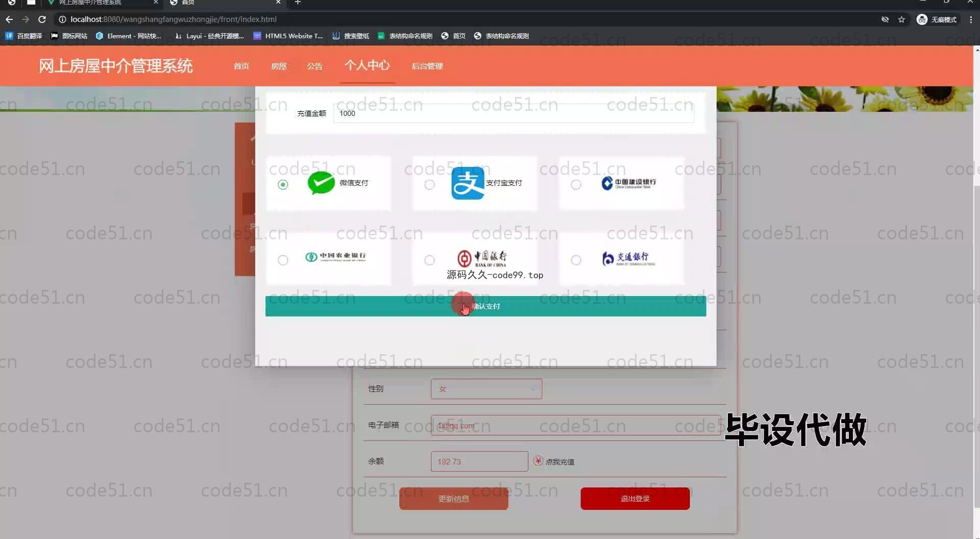980x539 pixels.
Task: Open the Chrome three-dot menu
Action: coord(971,19)
